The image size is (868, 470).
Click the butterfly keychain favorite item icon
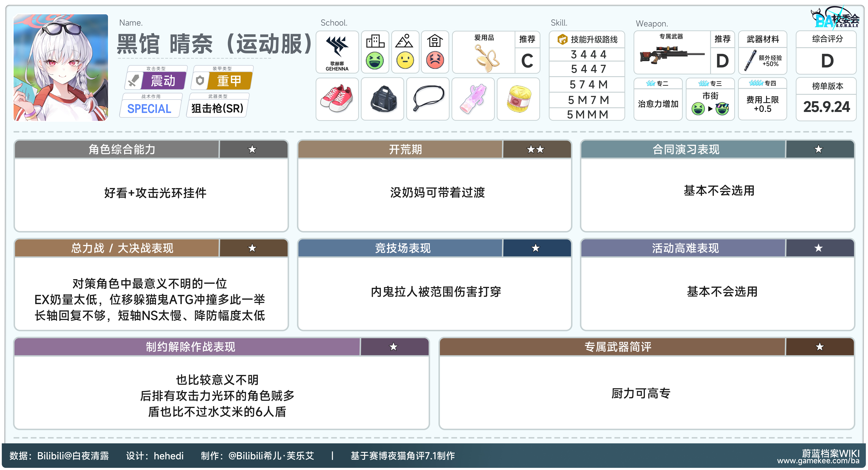487,58
